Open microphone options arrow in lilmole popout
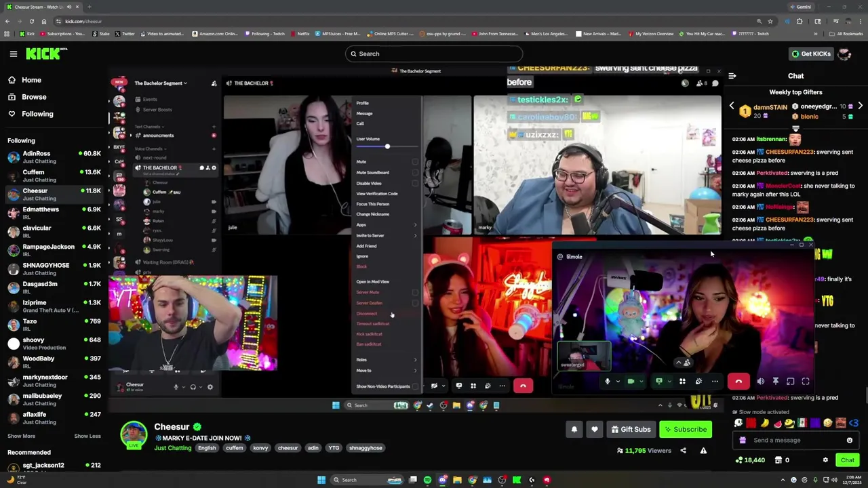The width and height of the screenshot is (868, 488). 617,382
